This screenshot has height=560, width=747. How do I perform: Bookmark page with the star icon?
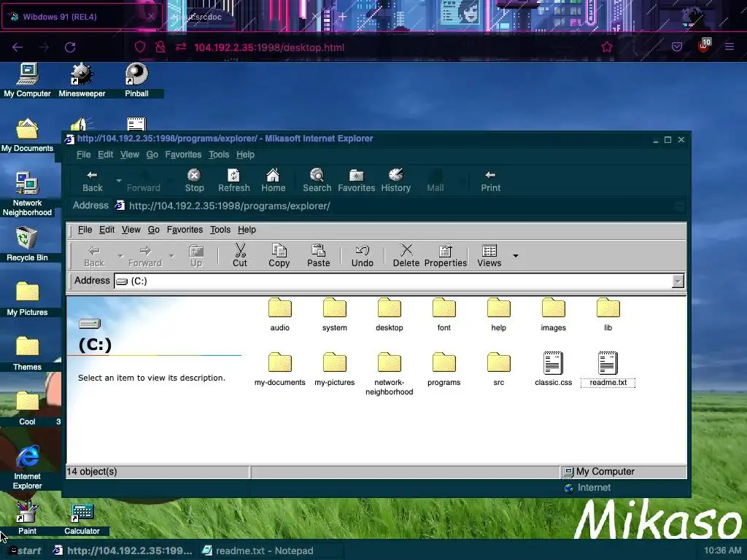pyautogui.click(x=606, y=47)
